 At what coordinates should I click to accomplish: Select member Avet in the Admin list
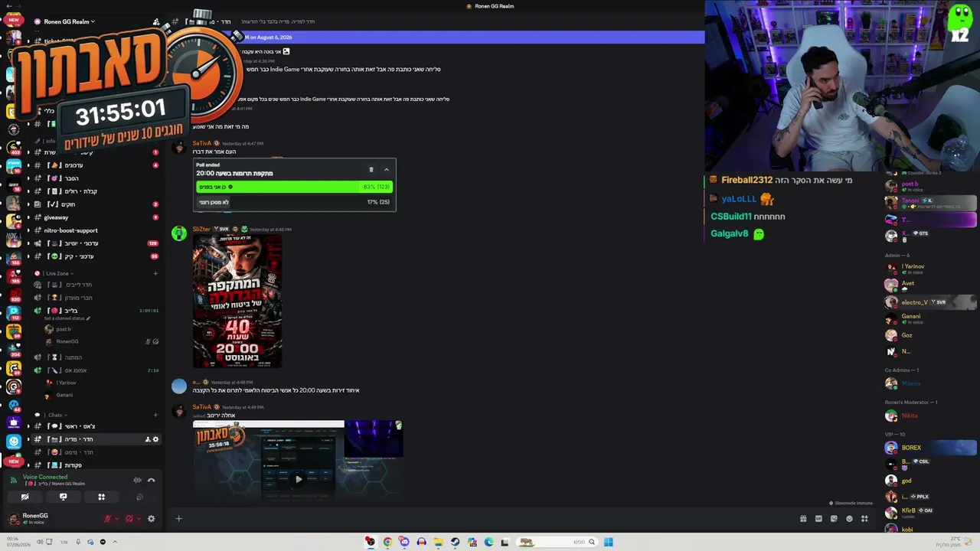pyautogui.click(x=930, y=285)
